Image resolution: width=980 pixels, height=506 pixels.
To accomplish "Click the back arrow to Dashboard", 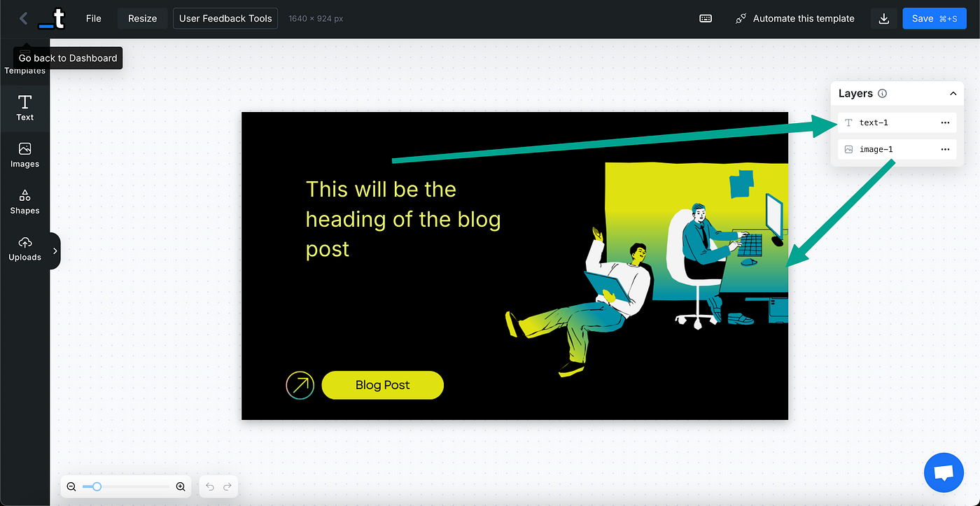I will tap(23, 19).
